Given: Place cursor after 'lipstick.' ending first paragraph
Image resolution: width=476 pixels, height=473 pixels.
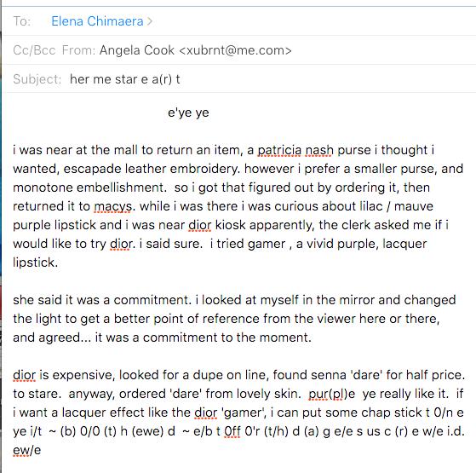Looking at the screenshot, I should pyautogui.click(x=58, y=262).
